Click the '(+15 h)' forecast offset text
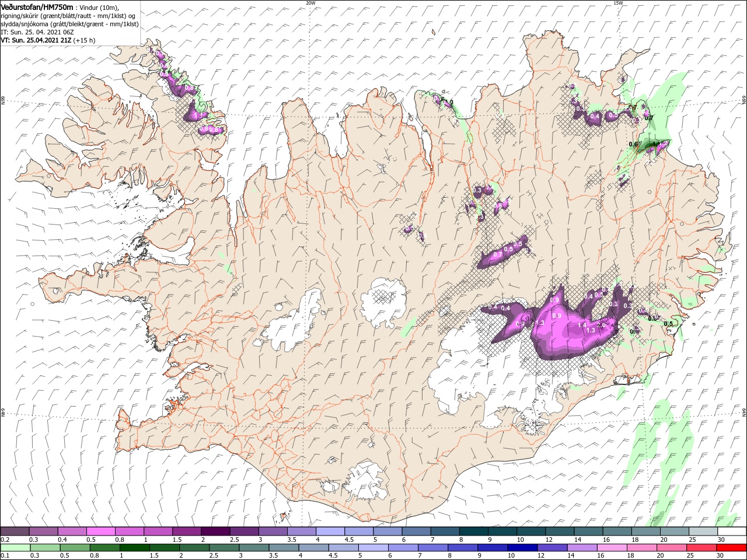This screenshot has height=560, width=747. point(85,40)
